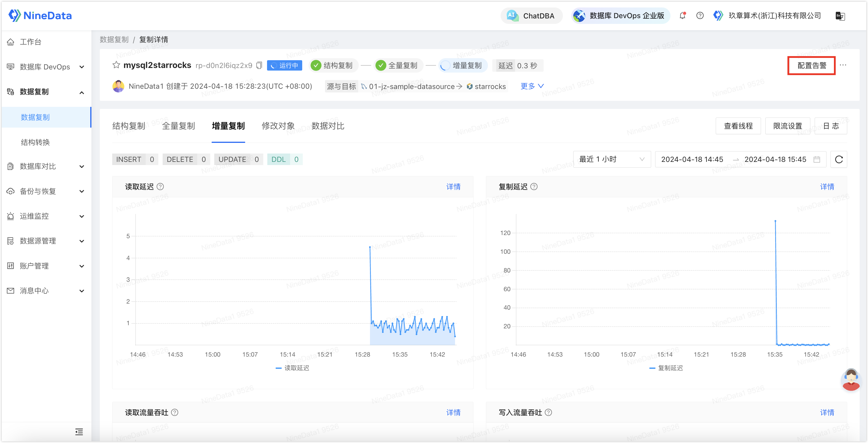This screenshot has height=443, width=868.
Task: Toggle the DDL counter filter
Action: [285, 159]
